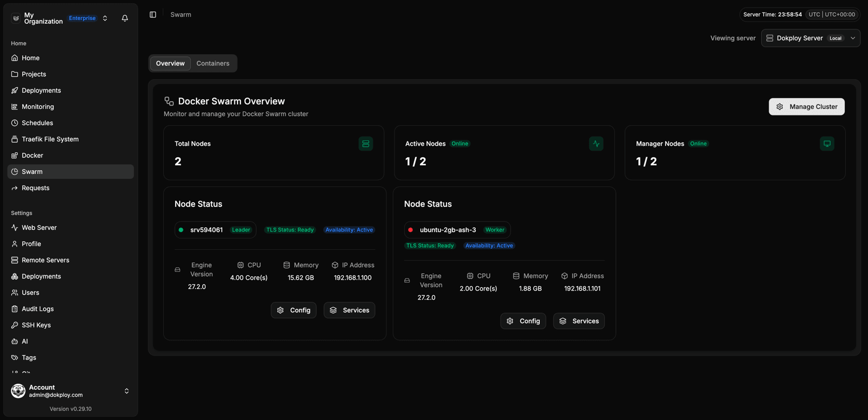This screenshot has height=420, width=868.
Task: Click the admin account avatar
Action: pos(18,391)
